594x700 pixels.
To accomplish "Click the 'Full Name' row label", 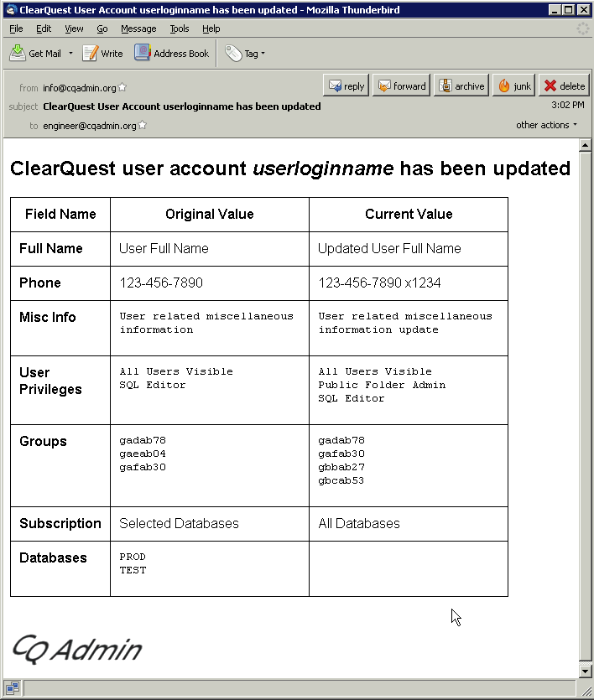I will point(51,249).
